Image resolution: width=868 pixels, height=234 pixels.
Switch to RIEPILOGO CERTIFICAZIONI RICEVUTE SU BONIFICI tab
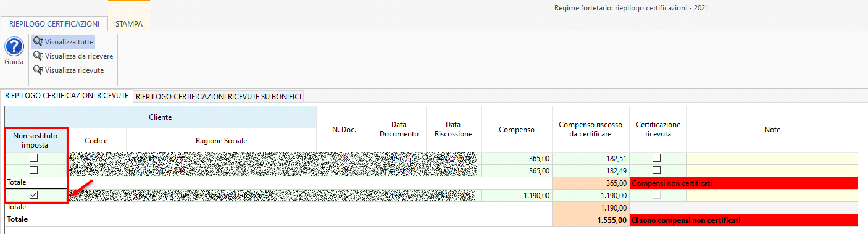219,96
